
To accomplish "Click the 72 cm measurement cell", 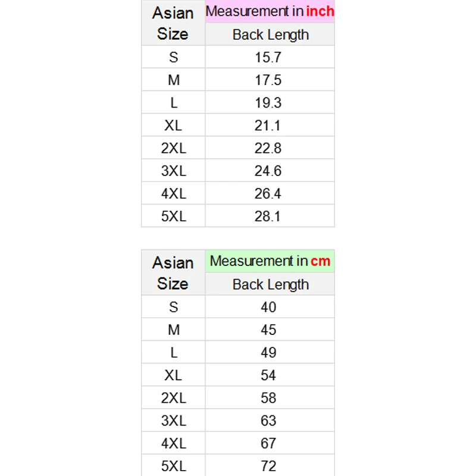I will (268, 466).
